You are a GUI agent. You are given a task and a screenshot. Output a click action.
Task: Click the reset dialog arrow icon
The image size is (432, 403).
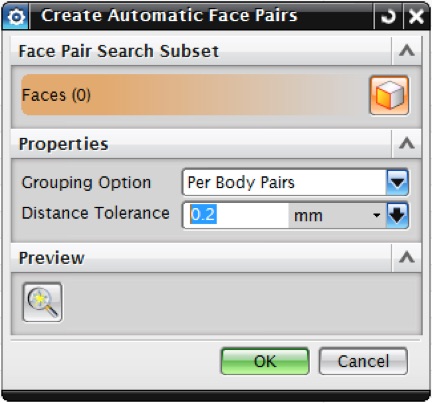point(388,16)
